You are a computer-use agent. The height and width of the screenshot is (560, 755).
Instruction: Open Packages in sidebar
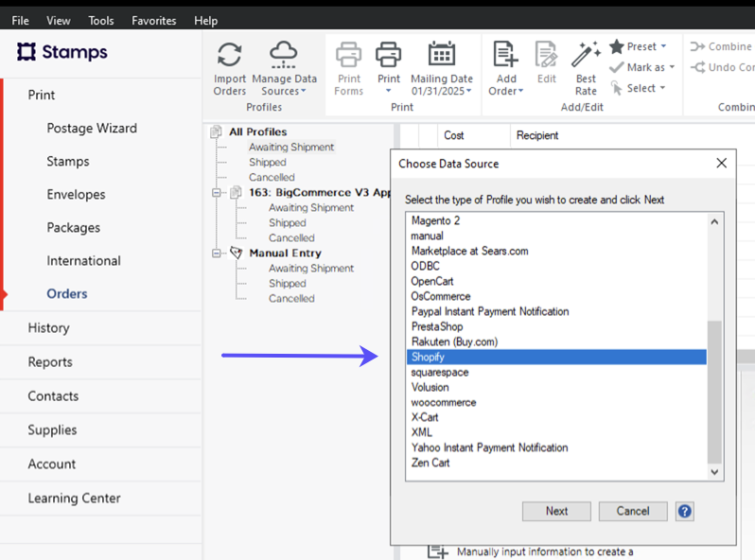click(x=74, y=228)
